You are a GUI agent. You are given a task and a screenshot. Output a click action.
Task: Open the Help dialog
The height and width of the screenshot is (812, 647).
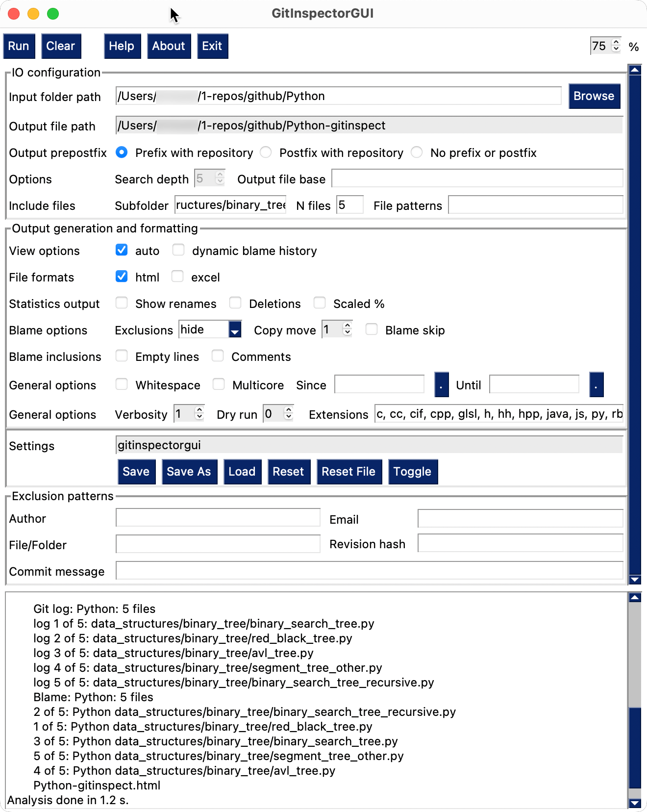(122, 46)
